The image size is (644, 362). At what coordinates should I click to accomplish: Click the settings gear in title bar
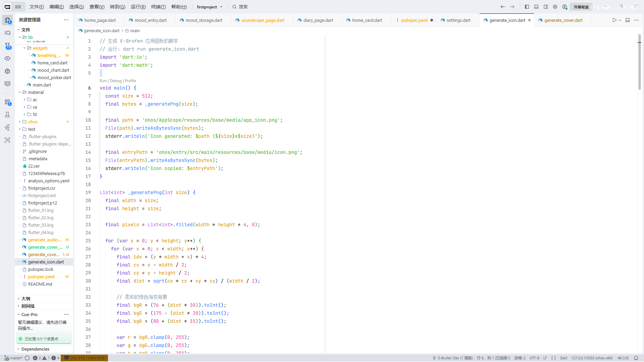(555, 7)
